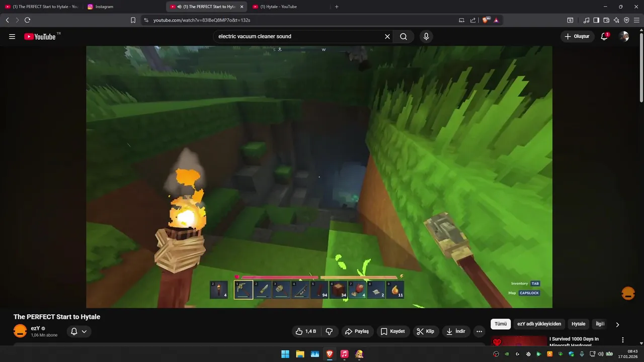Click the Oluştur create button

tap(578, 36)
